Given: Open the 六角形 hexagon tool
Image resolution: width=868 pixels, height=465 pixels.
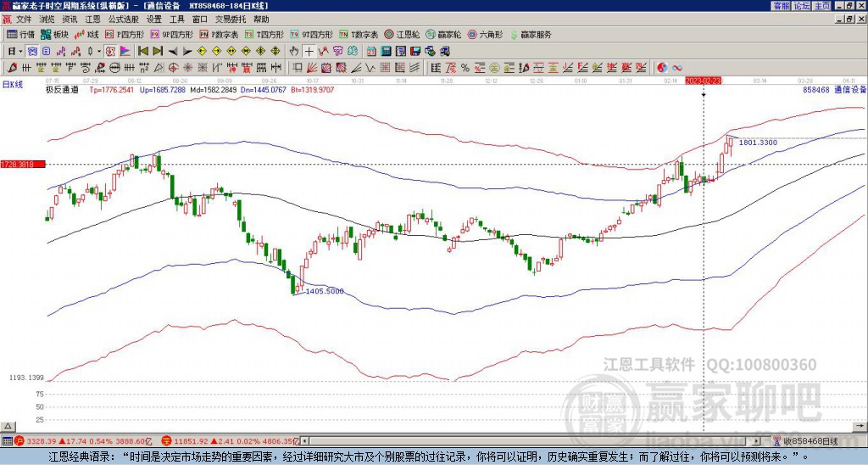Looking at the screenshot, I should (485, 34).
